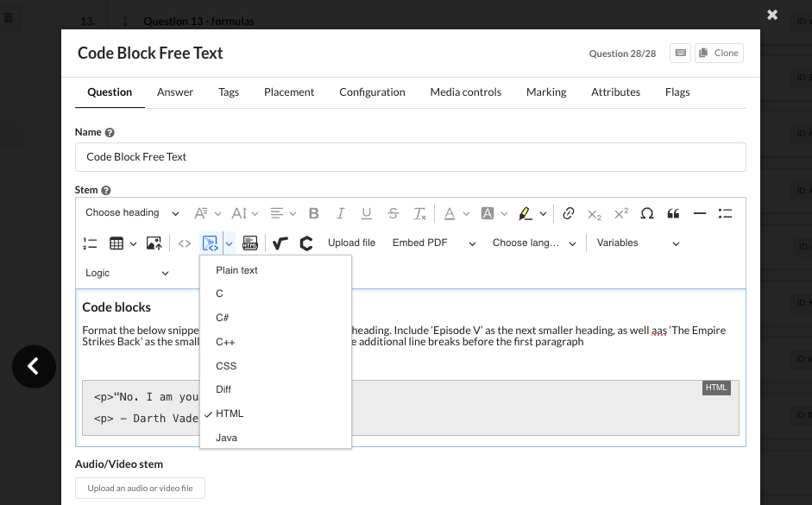Toggle inline code formatting
The image size is (812, 505).
(185, 243)
